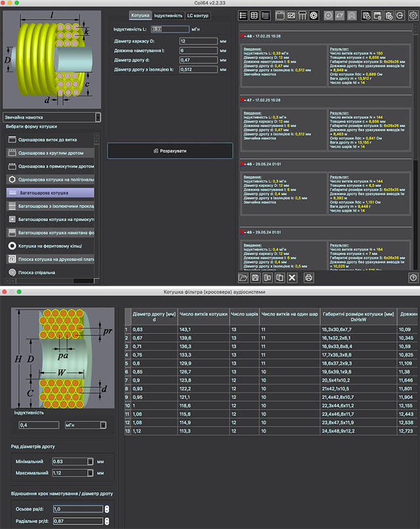This screenshot has width=420, height=529.
Task: Click the Діаметр дроту column header
Action: coord(154,316)
